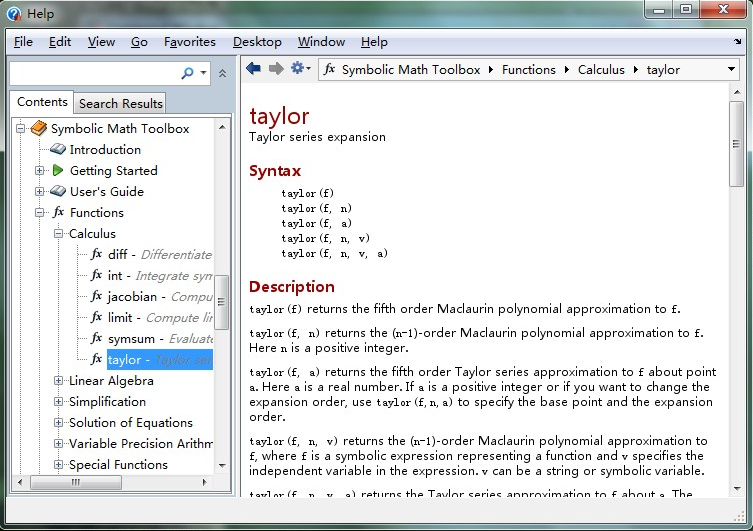The height and width of the screenshot is (531, 753).
Task: Click the Symbolic Math Toolbox book icon
Action: [39, 128]
